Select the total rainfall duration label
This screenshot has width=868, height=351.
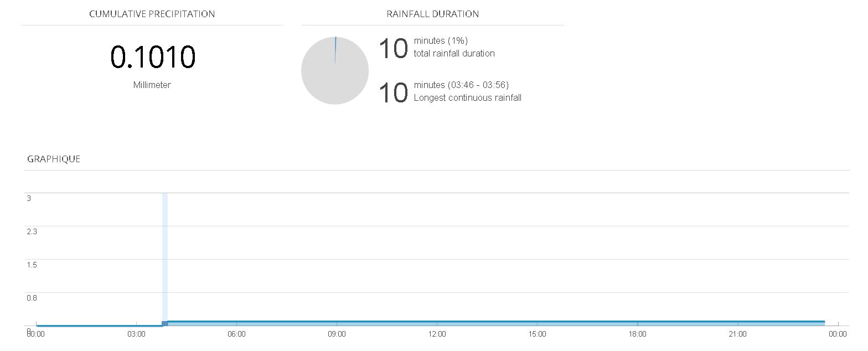pos(454,54)
